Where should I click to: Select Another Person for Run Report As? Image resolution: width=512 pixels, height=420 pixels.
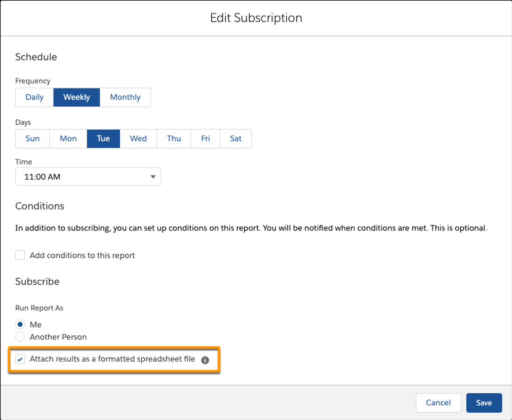[20, 337]
